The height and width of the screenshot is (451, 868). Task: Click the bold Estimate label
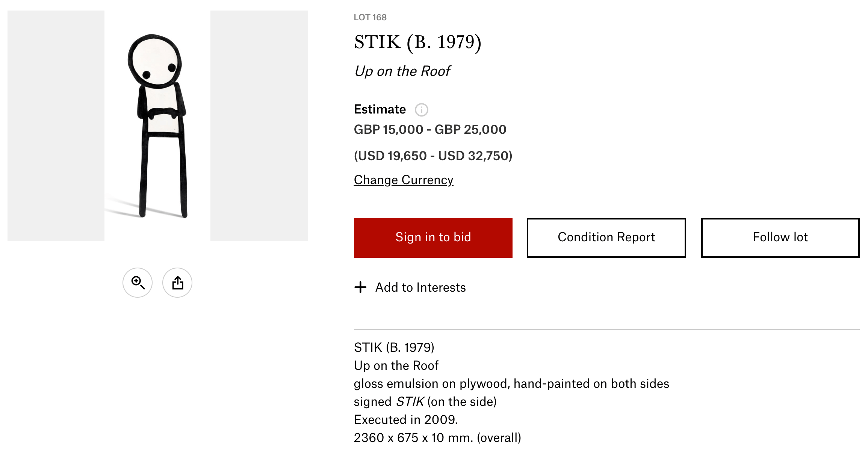[380, 109]
